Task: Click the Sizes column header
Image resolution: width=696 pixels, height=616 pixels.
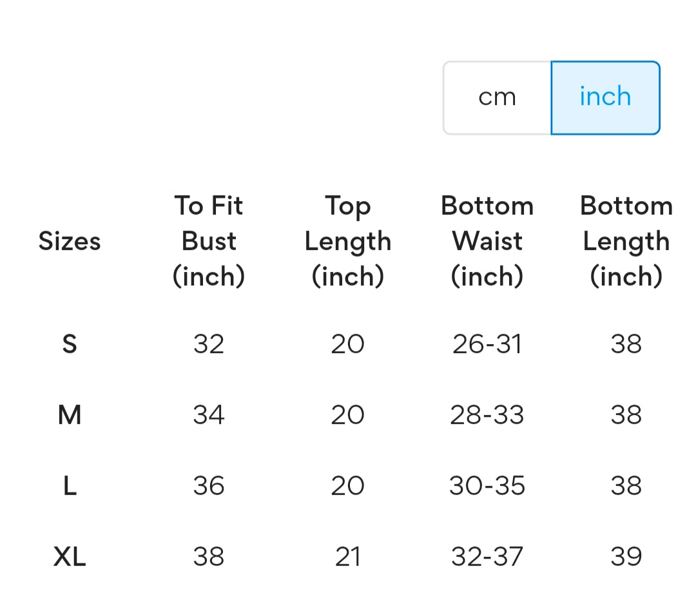Action: coord(70,241)
